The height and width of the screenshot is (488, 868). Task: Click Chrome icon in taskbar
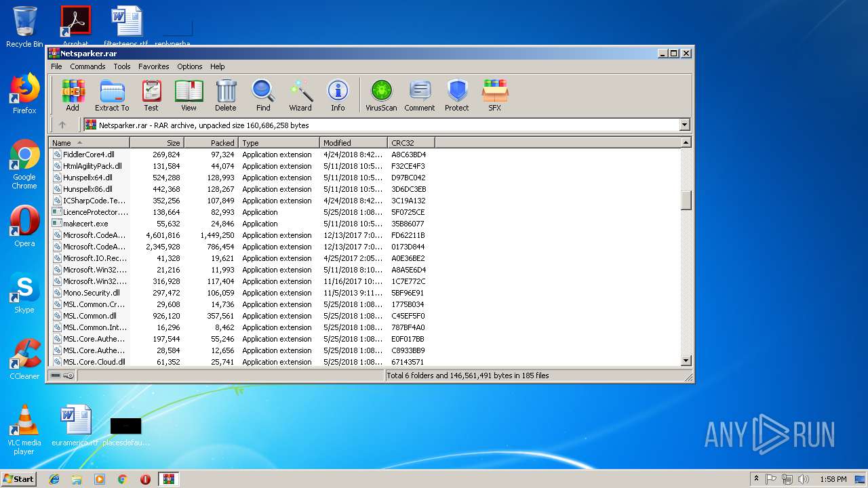[122, 479]
